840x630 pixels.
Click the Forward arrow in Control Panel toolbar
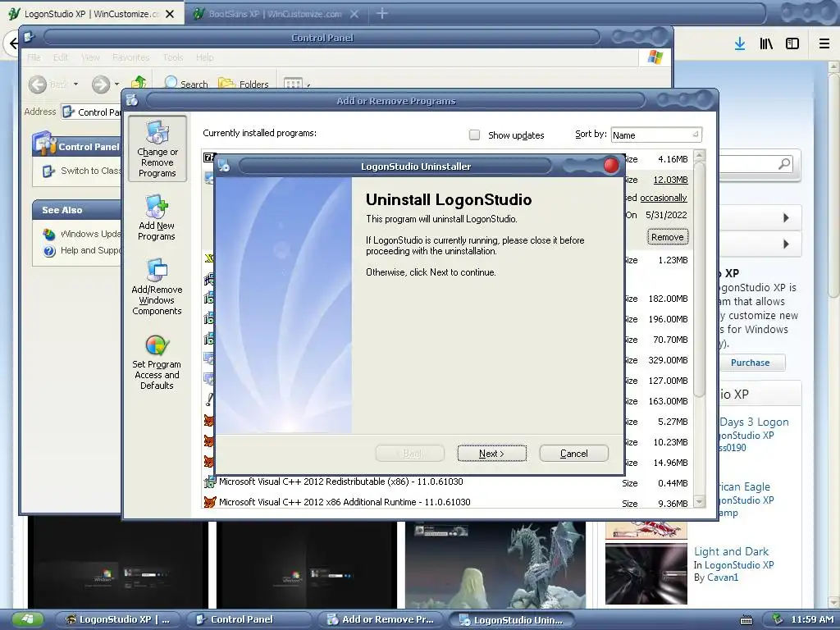coord(101,84)
